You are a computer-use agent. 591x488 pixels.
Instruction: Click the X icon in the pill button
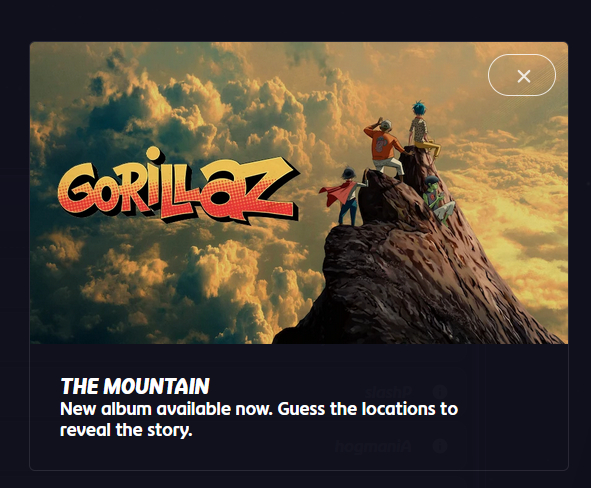524,76
